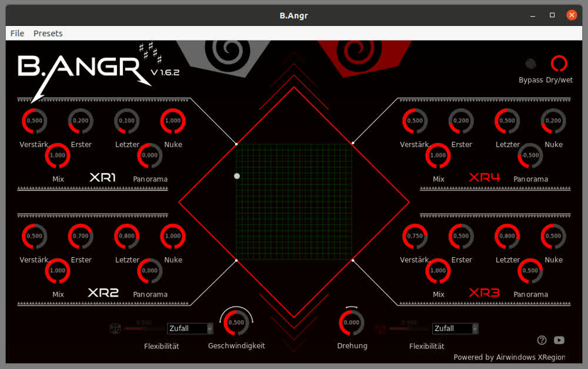The height and width of the screenshot is (369, 588).
Task: Click the right red dice icon
Action: 380,328
